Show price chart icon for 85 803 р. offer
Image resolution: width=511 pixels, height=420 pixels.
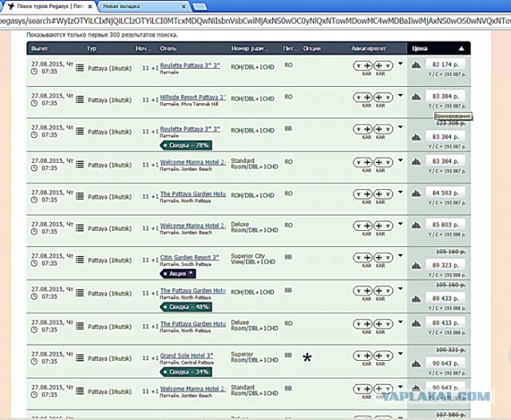coord(416,225)
